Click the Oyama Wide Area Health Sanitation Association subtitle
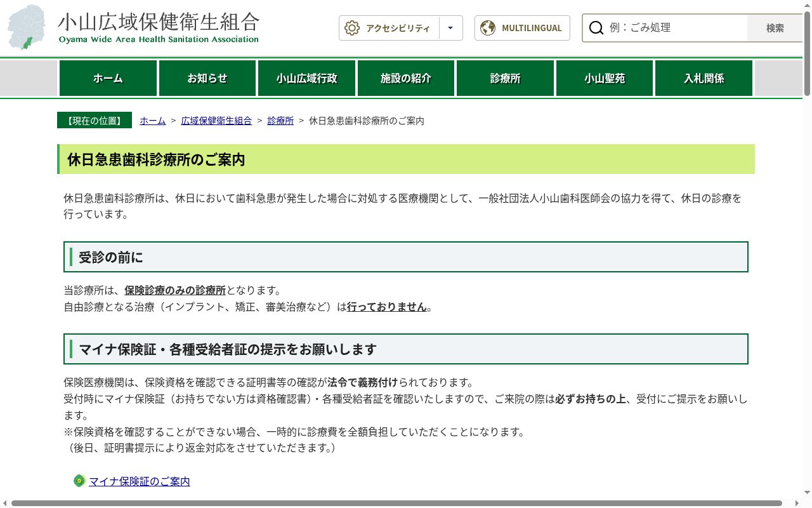Screen dimensions: 812x508 (159, 39)
